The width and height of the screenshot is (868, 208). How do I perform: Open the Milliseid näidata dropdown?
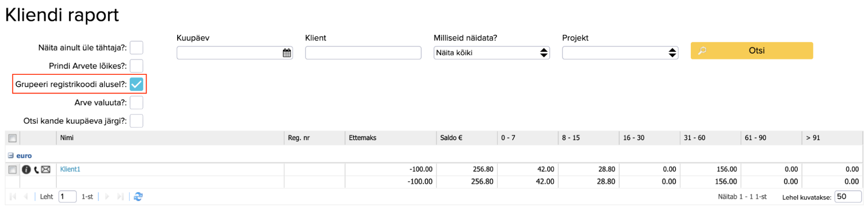pyautogui.click(x=491, y=53)
